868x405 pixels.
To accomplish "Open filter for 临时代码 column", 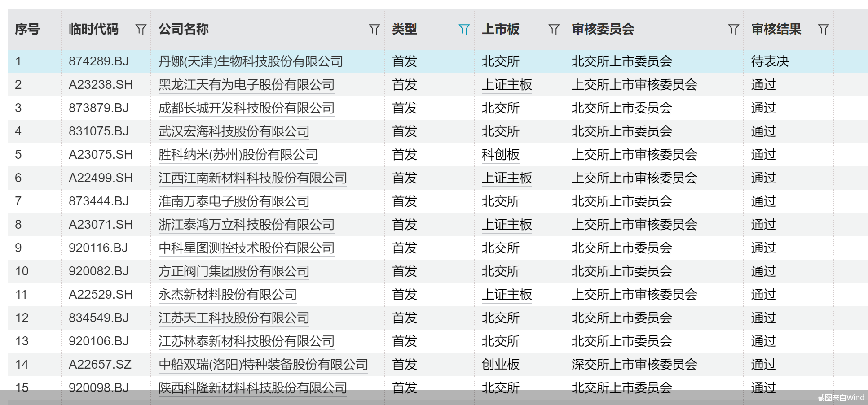I will 141,30.
